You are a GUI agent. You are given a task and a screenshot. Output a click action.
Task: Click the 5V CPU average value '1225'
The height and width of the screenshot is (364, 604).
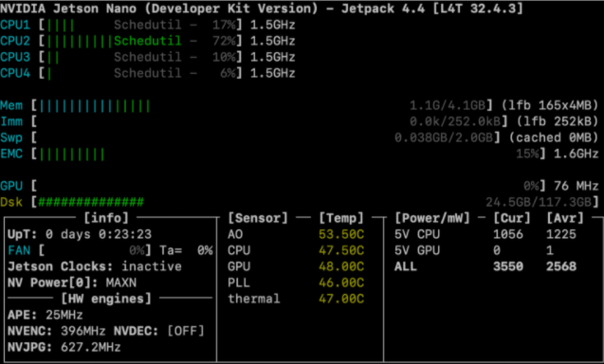pyautogui.click(x=561, y=234)
